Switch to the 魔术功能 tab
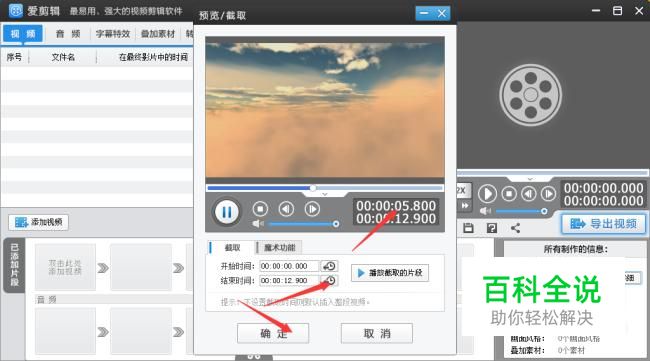 pos(279,247)
